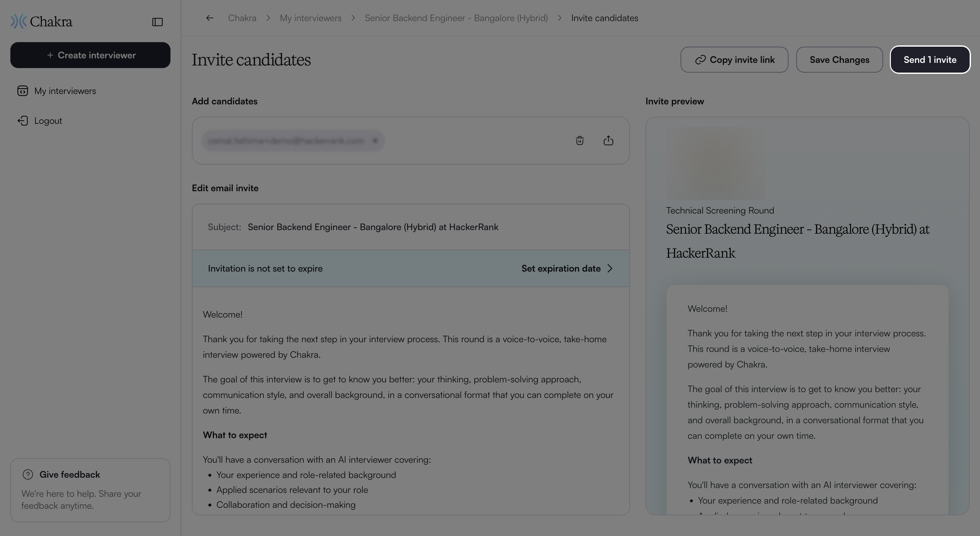Delete candidates with the trash icon
The image size is (980, 536).
pos(579,141)
